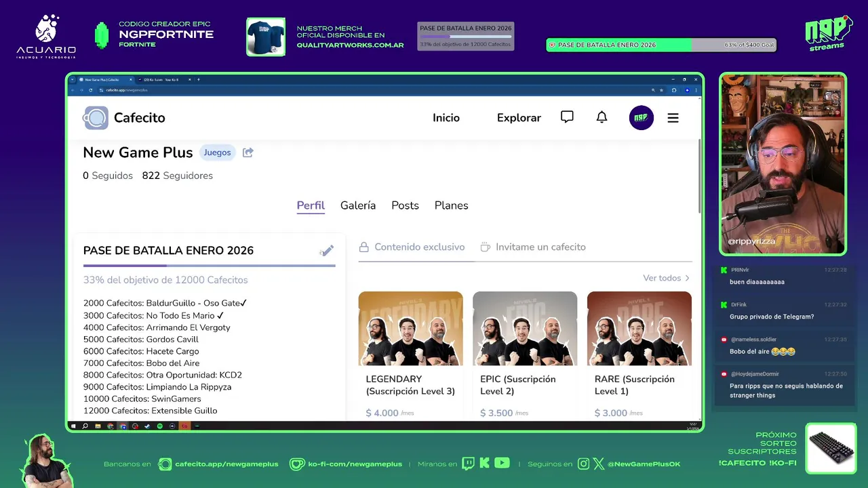
Task: Open Explorar in the header
Action: [x=519, y=118]
